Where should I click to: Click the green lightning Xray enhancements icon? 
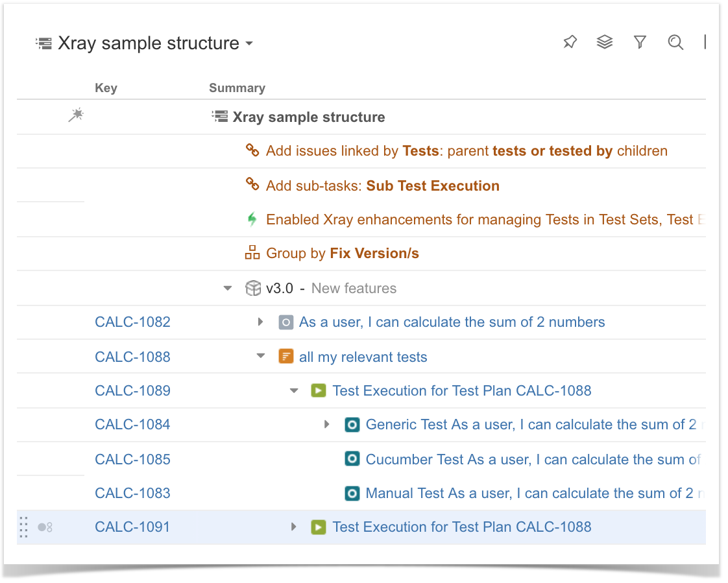pos(252,219)
